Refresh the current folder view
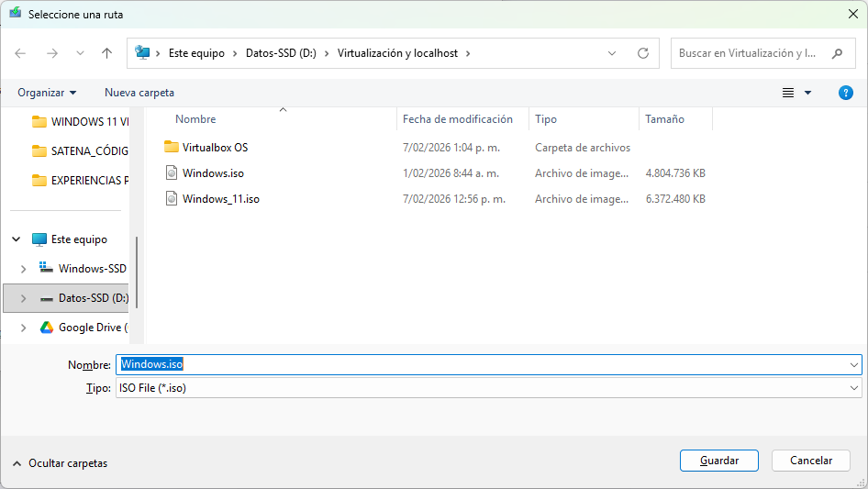 [642, 53]
